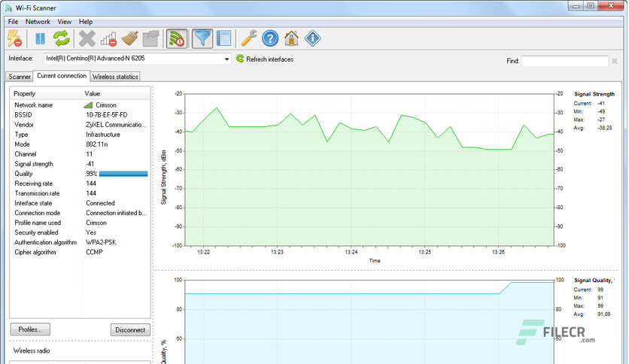
Task: Select the BSSID value 10-7B-EF-5F-FD
Action: click(107, 115)
